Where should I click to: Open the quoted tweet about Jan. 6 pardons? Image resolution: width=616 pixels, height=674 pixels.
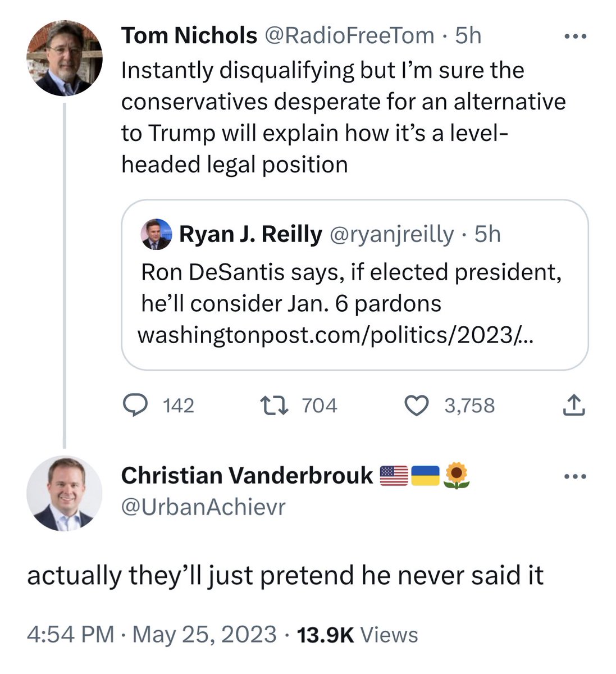(x=354, y=288)
